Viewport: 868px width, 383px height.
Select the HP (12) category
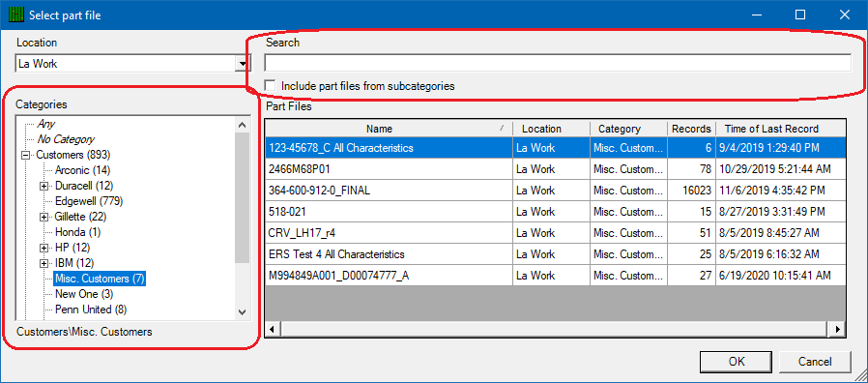click(72, 248)
